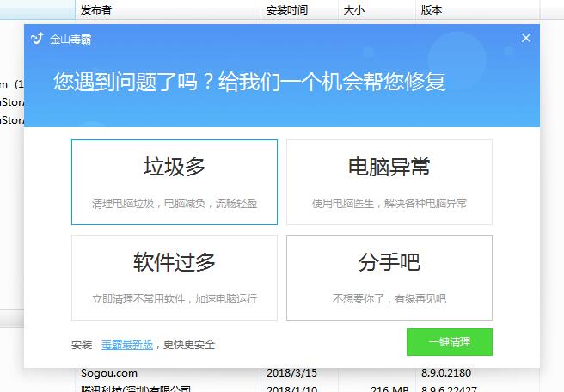Sort by 版本 column header
The height and width of the screenshot is (392, 564).
pos(477,10)
